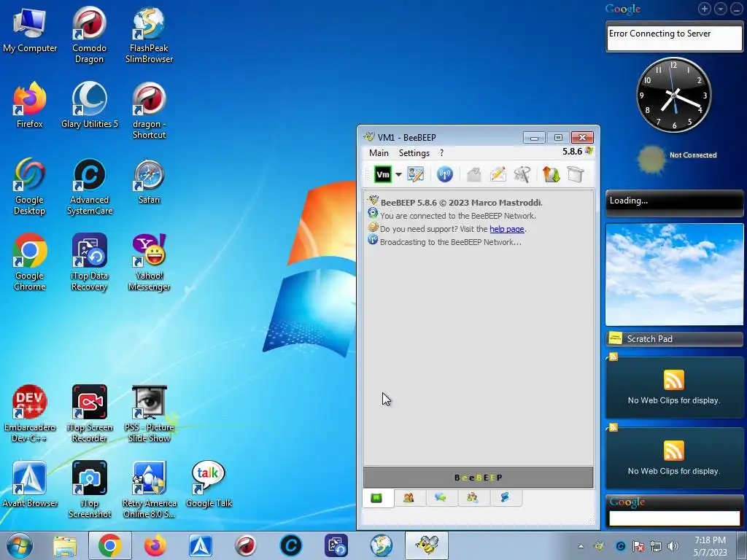The width and height of the screenshot is (747, 560).
Task: Switch to the blue scroll history tab
Action: coord(505,498)
